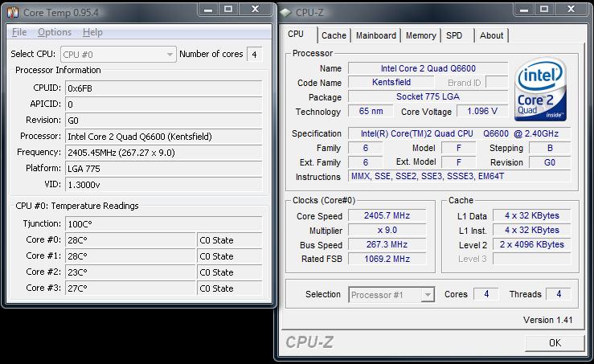Click the Multiplier value x 9.0
This screenshot has height=364, width=594.
pos(387,230)
